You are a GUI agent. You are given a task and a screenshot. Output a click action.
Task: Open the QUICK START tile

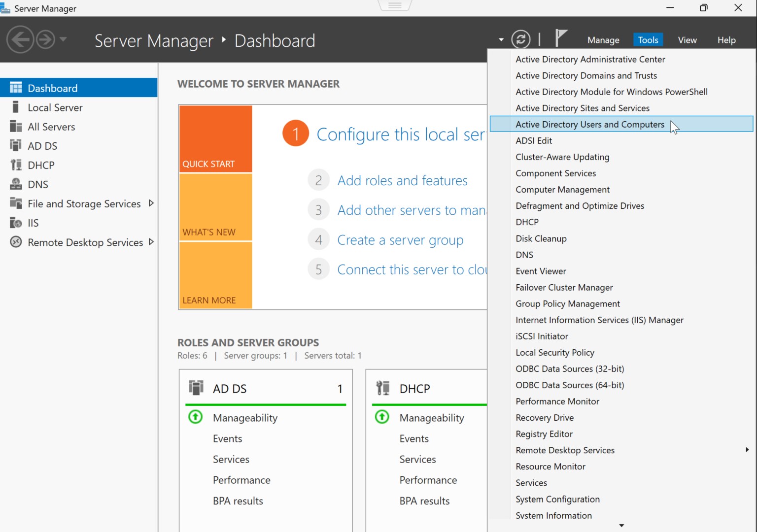tap(215, 138)
